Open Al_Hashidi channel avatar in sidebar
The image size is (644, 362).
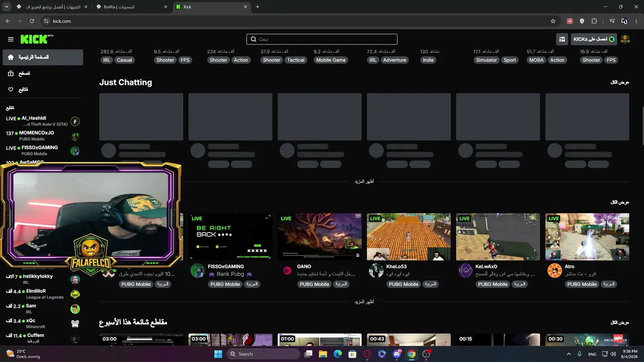click(x=75, y=121)
